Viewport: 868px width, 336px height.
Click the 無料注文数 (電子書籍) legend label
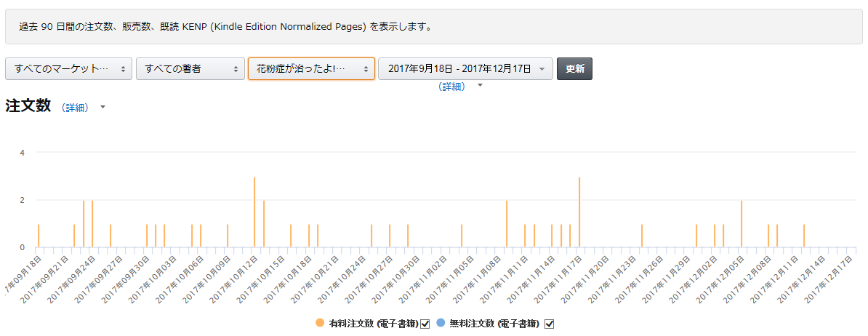click(x=494, y=324)
